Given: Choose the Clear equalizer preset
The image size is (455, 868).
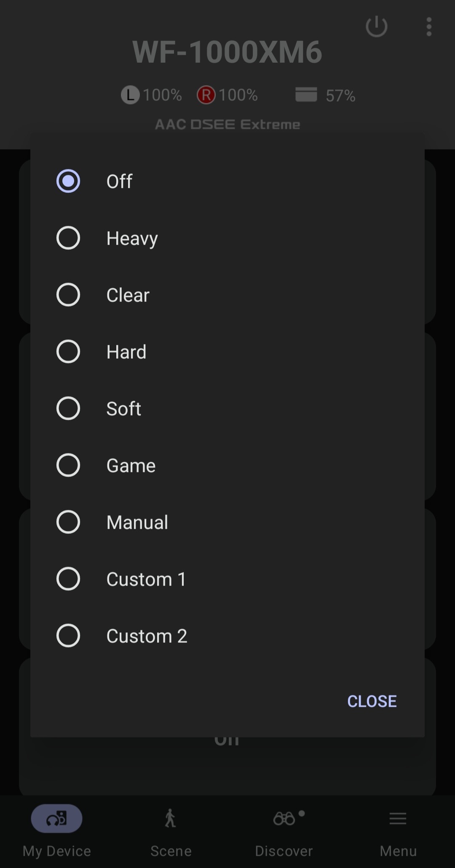Looking at the screenshot, I should (x=68, y=295).
